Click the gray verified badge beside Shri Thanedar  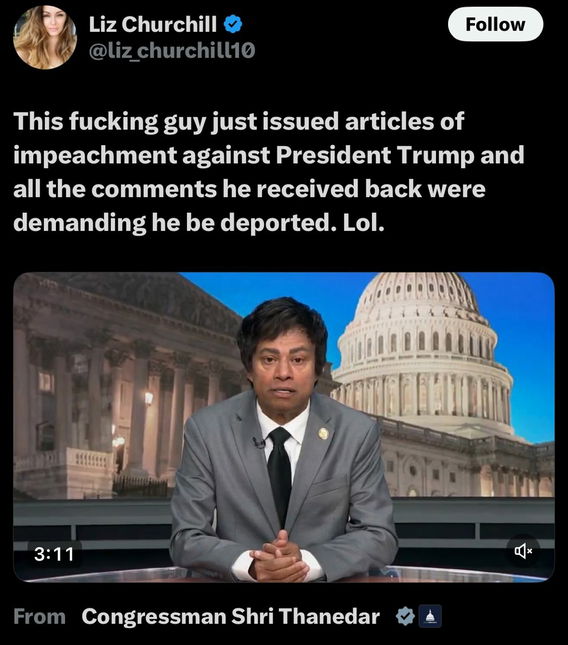coord(405,616)
